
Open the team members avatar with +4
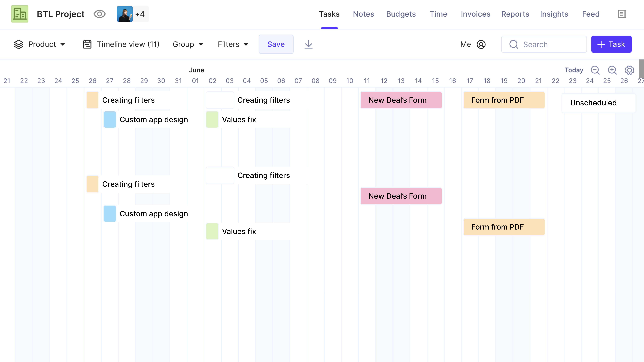coord(133,14)
